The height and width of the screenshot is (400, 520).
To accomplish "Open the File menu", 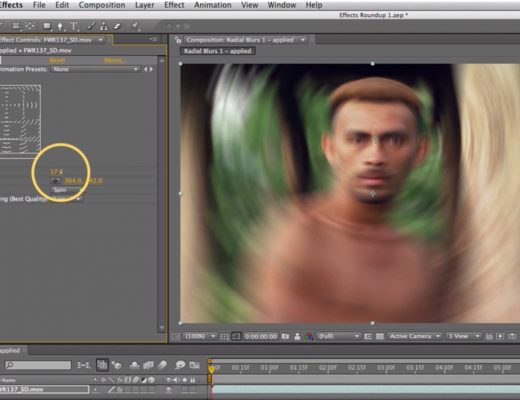I will point(39,5).
